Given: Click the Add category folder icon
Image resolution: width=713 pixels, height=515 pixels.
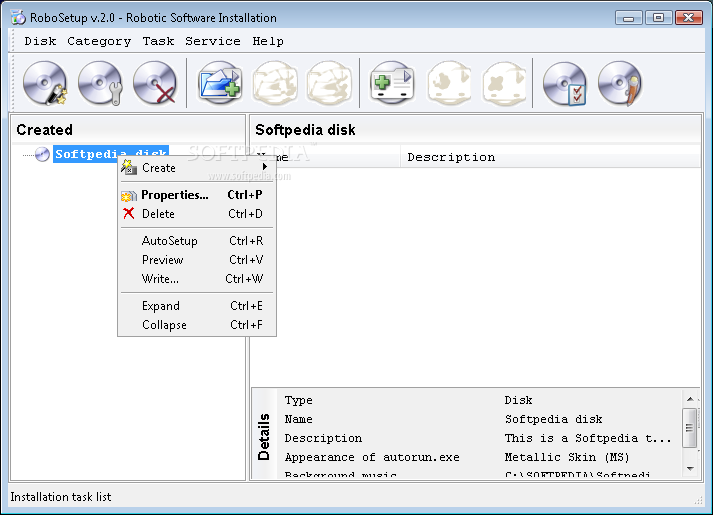Looking at the screenshot, I should (220, 83).
